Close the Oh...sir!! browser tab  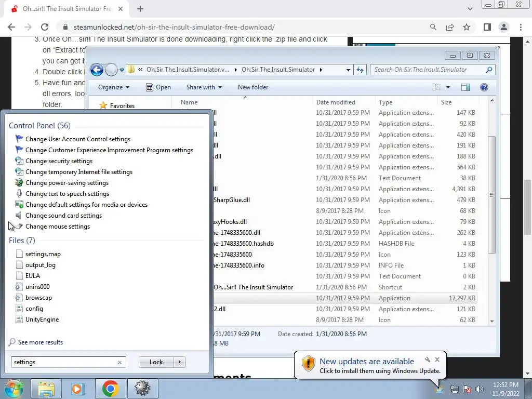(x=121, y=9)
